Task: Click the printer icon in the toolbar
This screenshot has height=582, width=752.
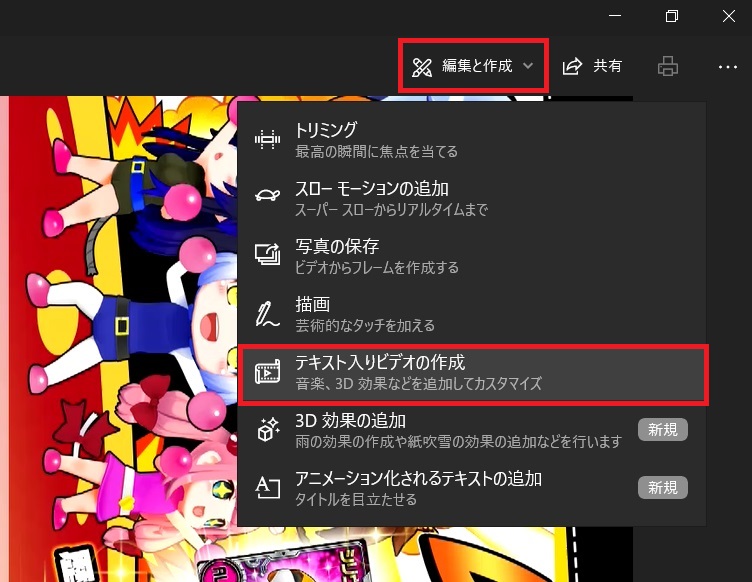Action: [668, 66]
